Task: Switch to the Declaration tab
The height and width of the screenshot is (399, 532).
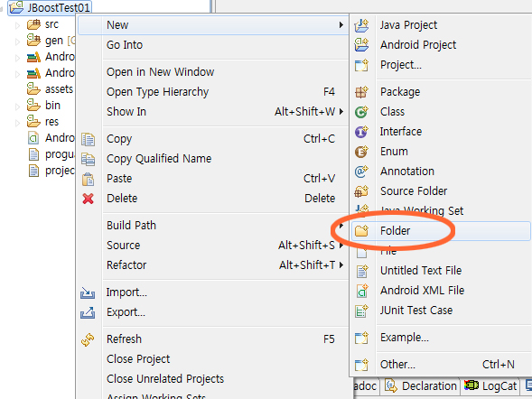Action: (x=421, y=385)
